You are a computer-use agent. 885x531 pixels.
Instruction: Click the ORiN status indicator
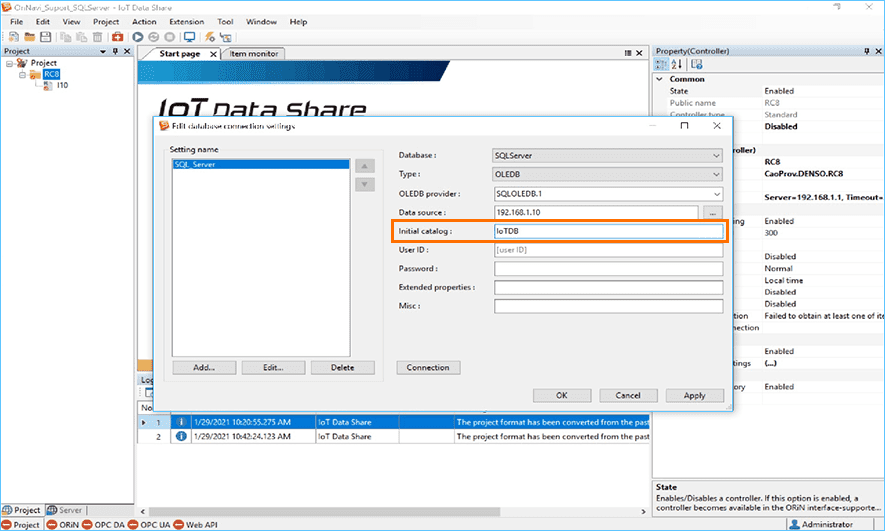click(63, 524)
